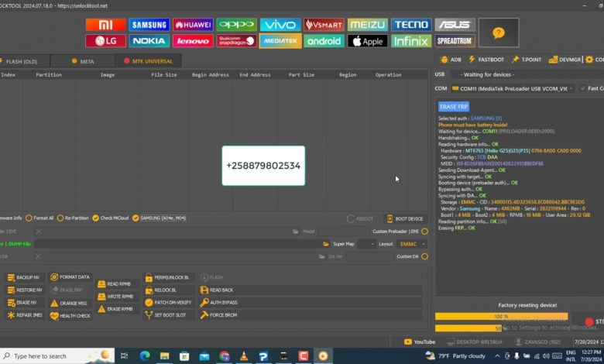Select the VSmart brand logo
Screen dimensions: 604x364
[x=324, y=25]
